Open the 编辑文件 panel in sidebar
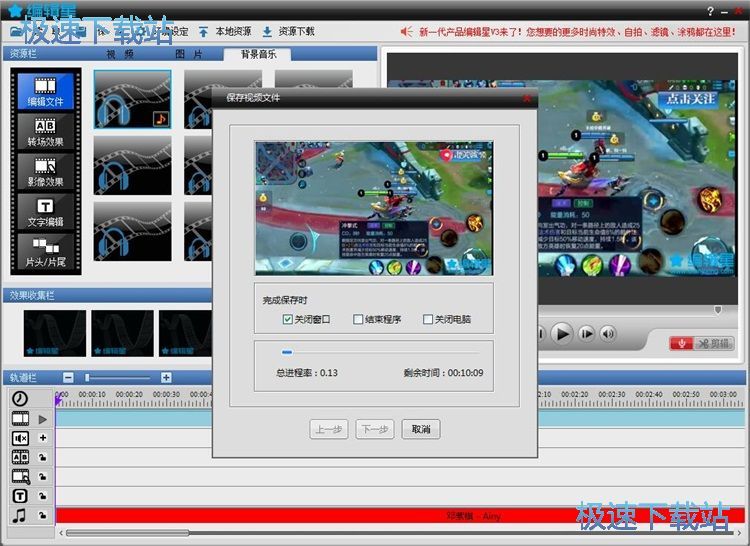 tap(45, 91)
